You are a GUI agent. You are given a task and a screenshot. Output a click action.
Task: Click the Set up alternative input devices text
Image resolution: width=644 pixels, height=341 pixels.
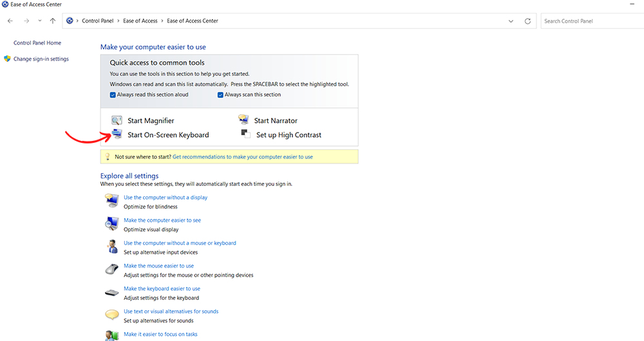coord(160,252)
